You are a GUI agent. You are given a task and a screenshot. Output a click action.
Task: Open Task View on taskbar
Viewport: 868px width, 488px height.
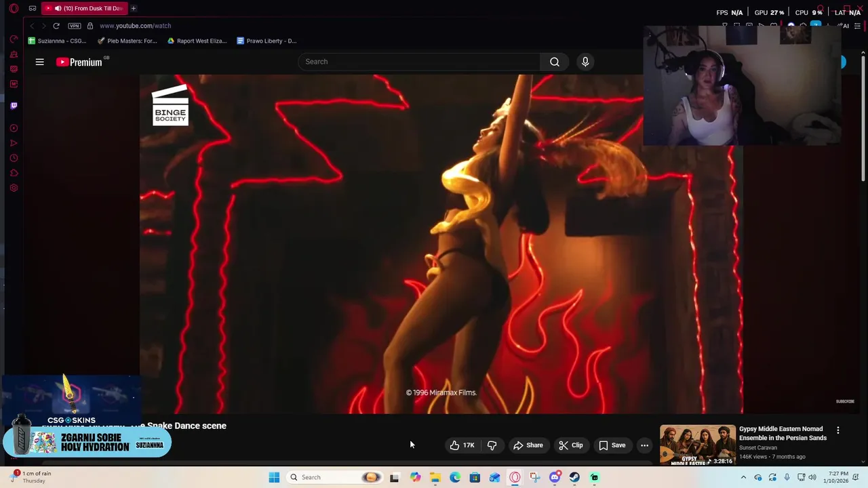click(x=394, y=477)
